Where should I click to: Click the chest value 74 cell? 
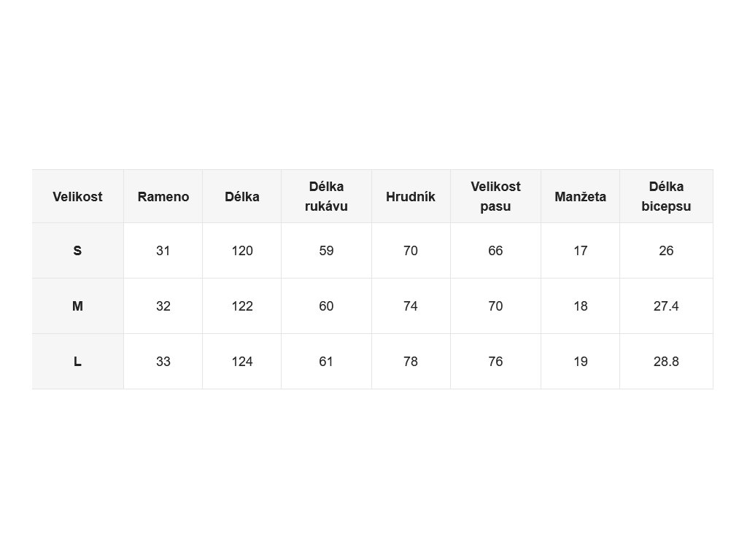coord(411,306)
